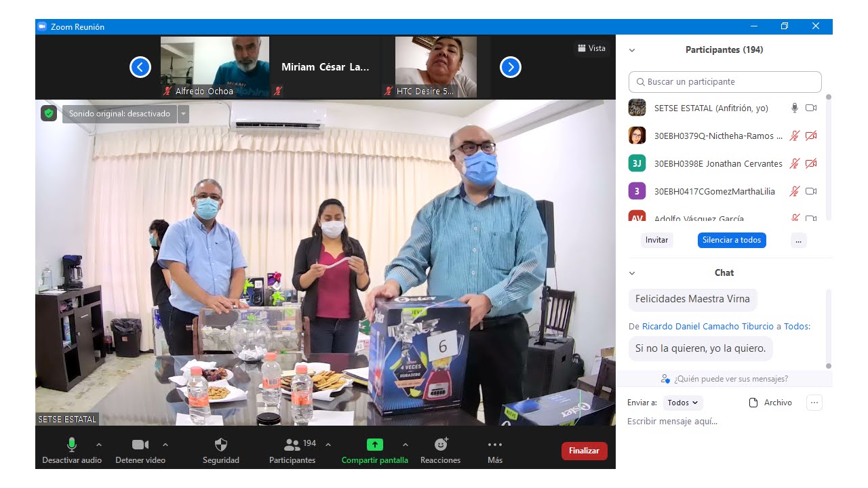Screen dimensions: 868x488
Task: Focus the Buscar un participante search field
Action: pyautogui.click(x=725, y=82)
